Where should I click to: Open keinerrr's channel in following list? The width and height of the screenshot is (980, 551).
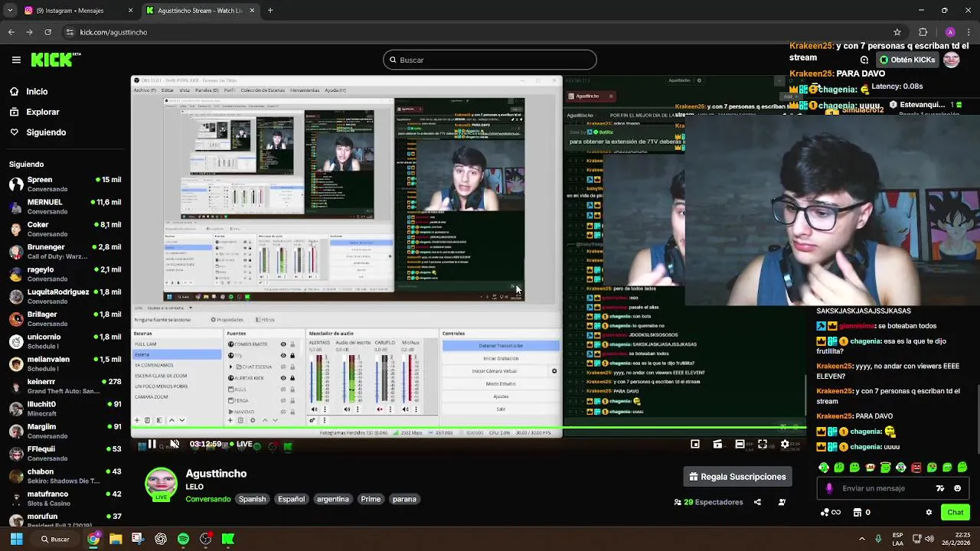click(x=65, y=386)
